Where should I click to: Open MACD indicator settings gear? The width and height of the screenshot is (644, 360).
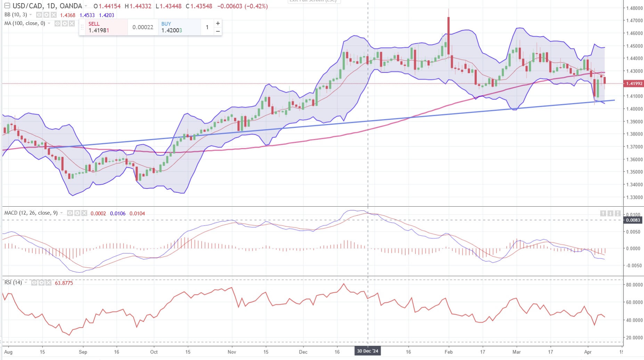pos(77,213)
